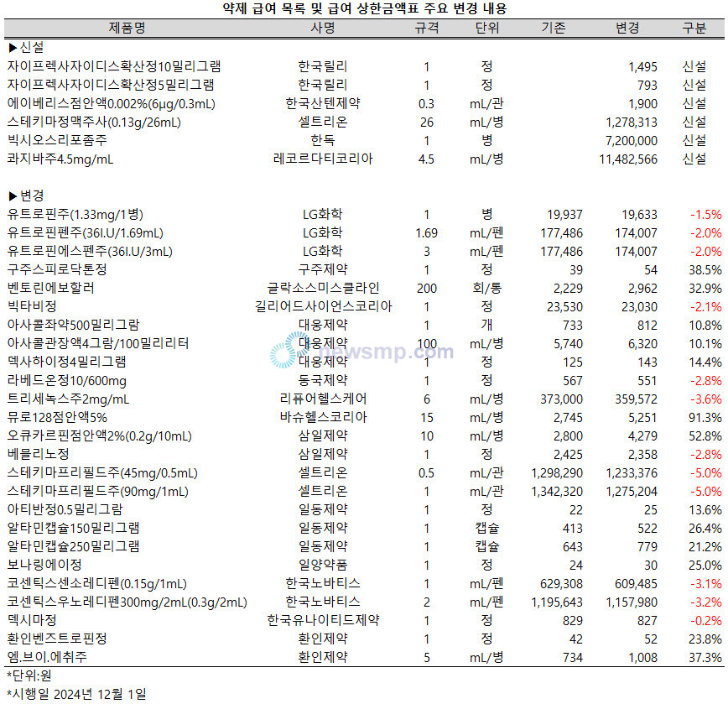Image resolution: width=728 pixels, height=704 pixels.
Task: Click company name 일양약품
Action: click(x=323, y=565)
